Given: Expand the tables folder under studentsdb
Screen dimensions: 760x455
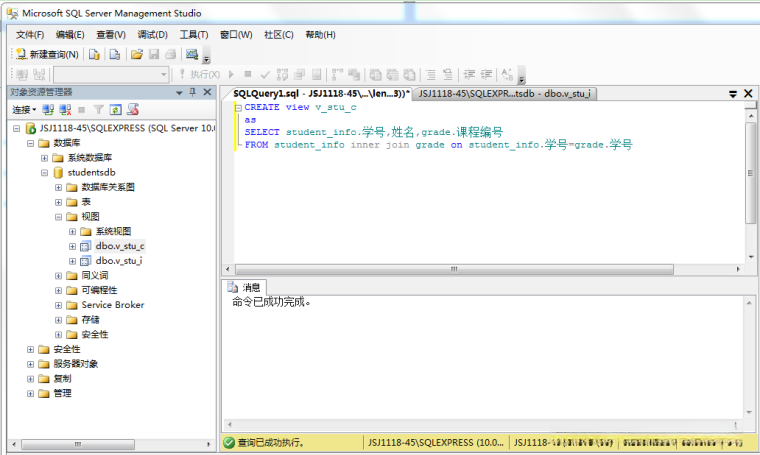Looking at the screenshot, I should click(58, 202).
